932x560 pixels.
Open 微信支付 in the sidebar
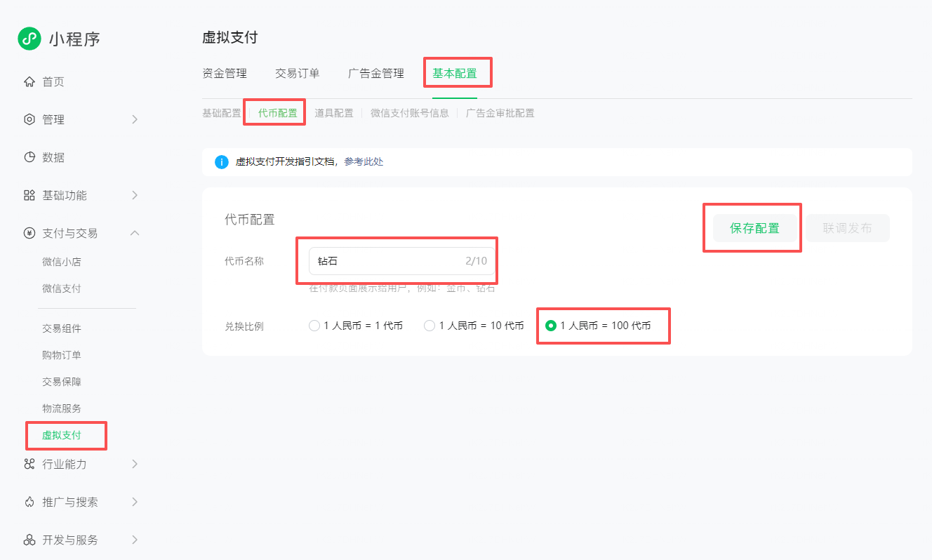(x=62, y=288)
